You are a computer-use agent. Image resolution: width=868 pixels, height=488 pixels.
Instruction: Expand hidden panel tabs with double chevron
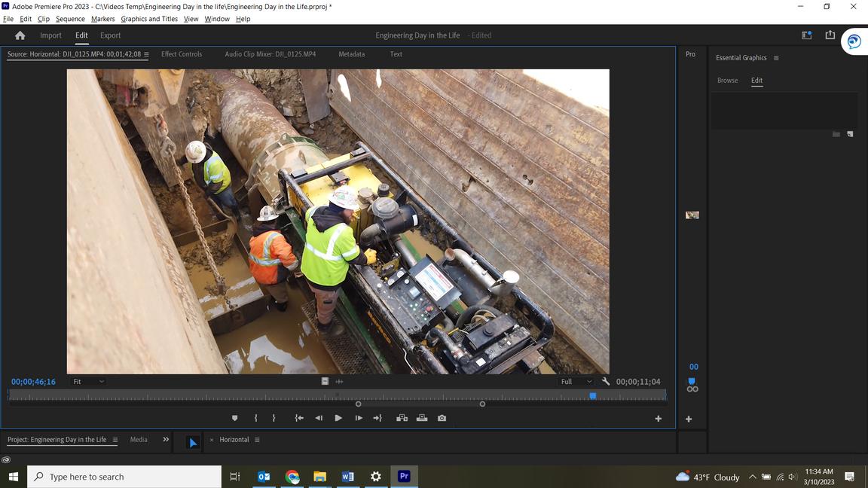[166, 440]
